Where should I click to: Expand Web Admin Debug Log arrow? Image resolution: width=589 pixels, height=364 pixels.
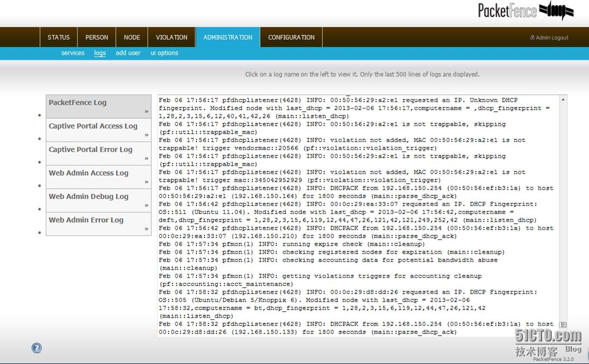146,205
